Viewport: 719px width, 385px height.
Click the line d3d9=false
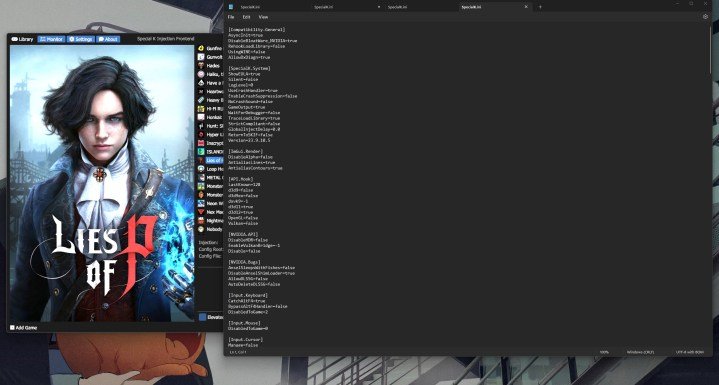click(x=240, y=190)
